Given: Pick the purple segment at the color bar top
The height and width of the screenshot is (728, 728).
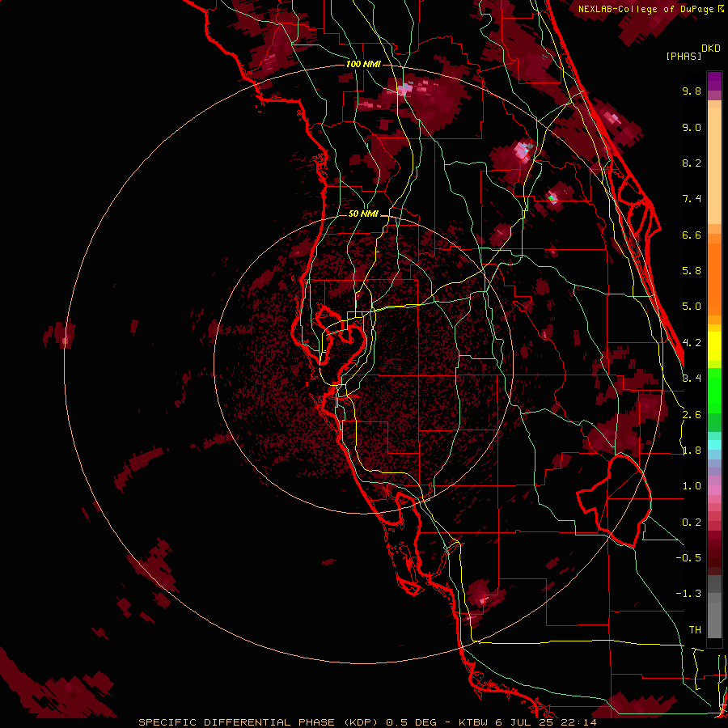Looking at the screenshot, I should click(x=714, y=81).
